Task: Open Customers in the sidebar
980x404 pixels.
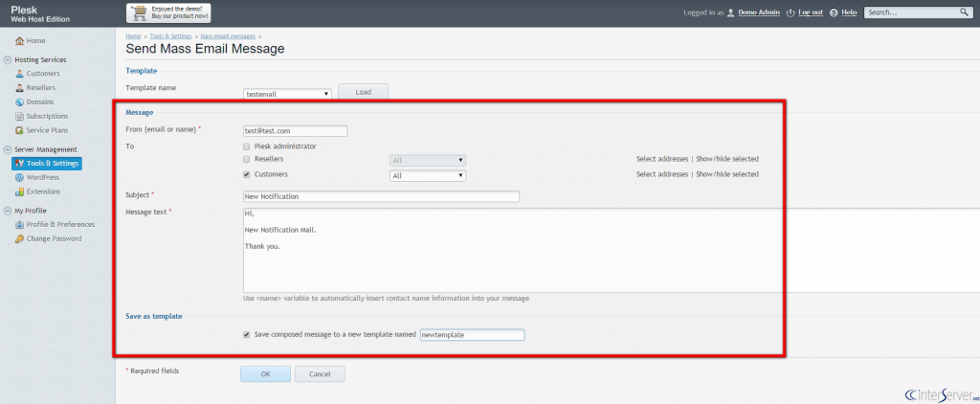Action: click(x=43, y=74)
